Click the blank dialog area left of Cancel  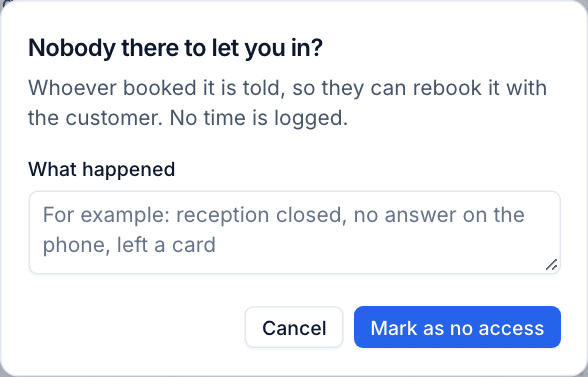[135, 327]
